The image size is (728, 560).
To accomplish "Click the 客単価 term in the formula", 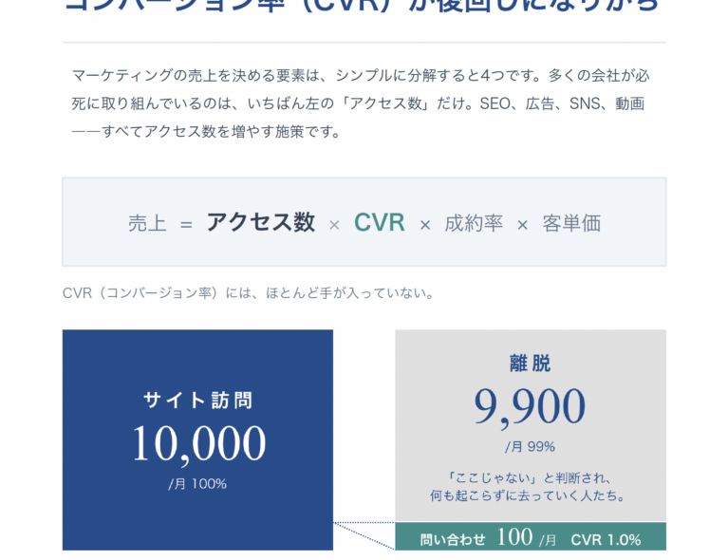I will click(571, 223).
